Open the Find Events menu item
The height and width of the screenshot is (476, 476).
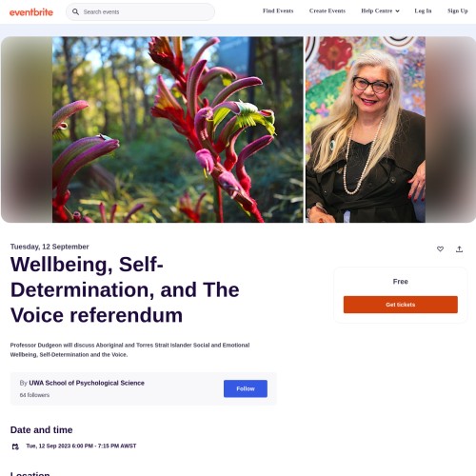click(x=278, y=10)
